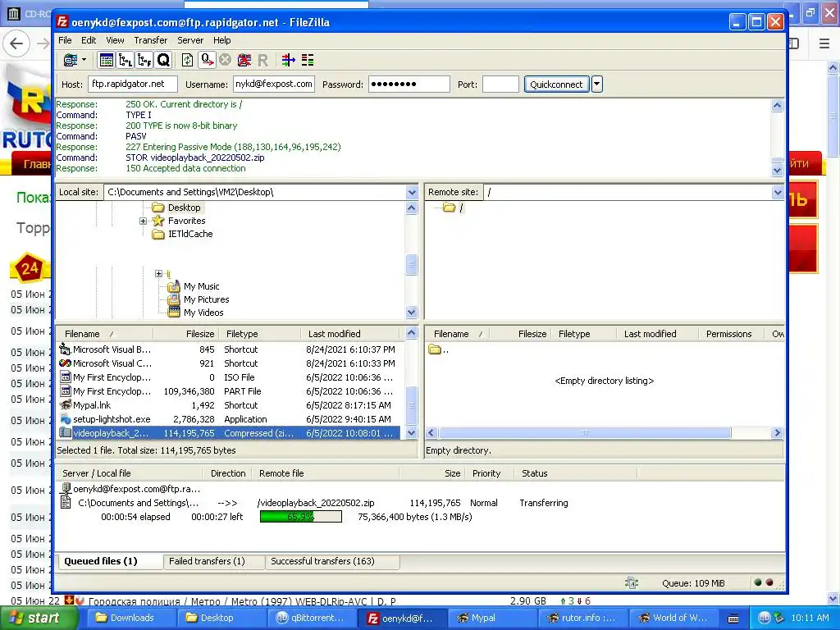Select My Pictures folder in local tree

point(206,299)
